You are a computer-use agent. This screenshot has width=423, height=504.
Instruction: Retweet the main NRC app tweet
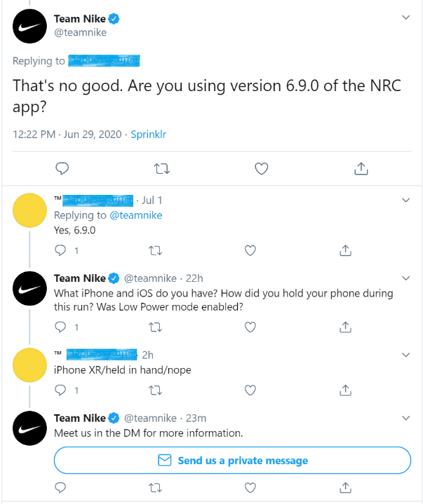click(x=161, y=169)
